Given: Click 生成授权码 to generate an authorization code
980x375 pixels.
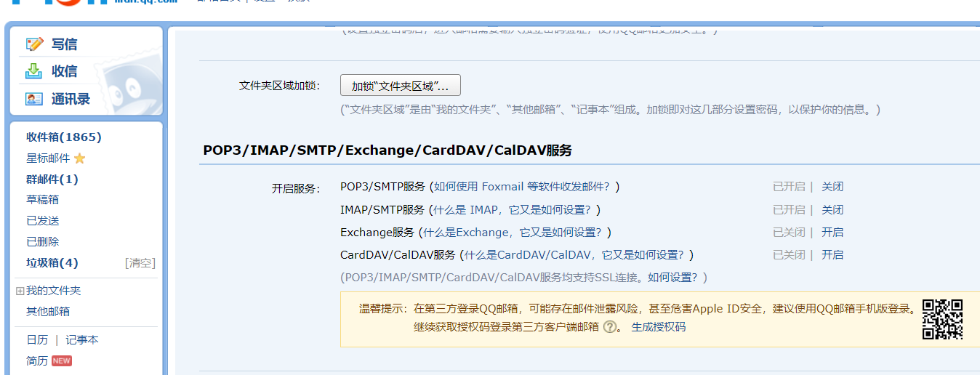Looking at the screenshot, I should click(659, 327).
